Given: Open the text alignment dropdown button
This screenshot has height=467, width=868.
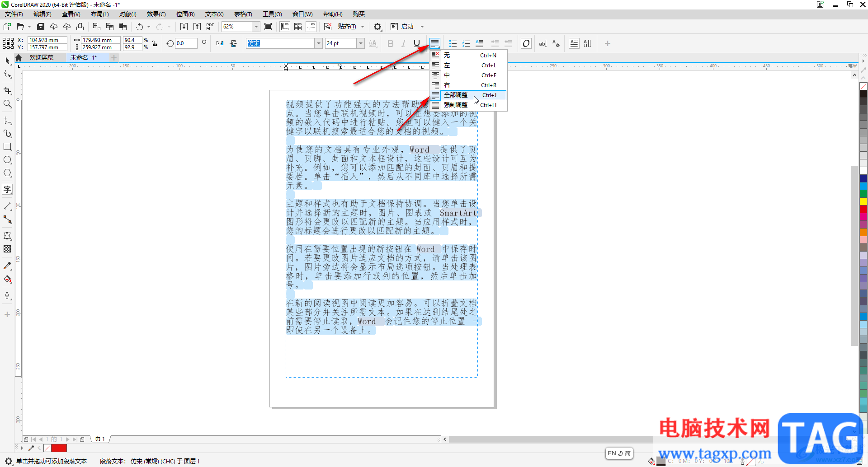Looking at the screenshot, I should 435,43.
